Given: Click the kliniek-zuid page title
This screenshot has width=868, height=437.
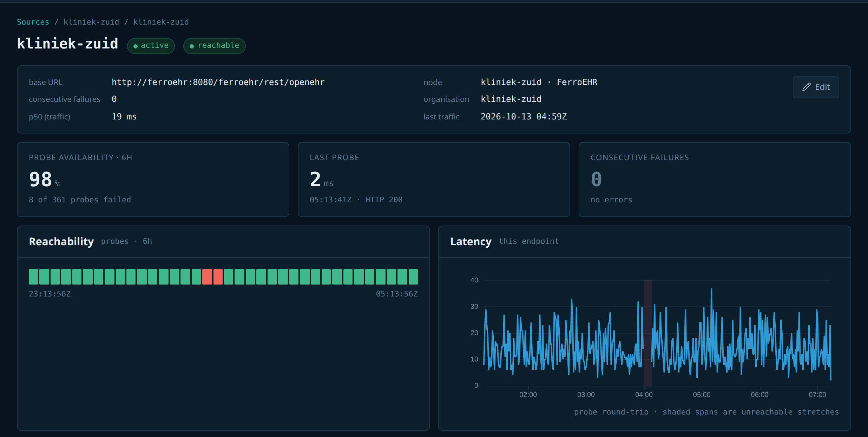Looking at the screenshot, I should click(67, 44).
